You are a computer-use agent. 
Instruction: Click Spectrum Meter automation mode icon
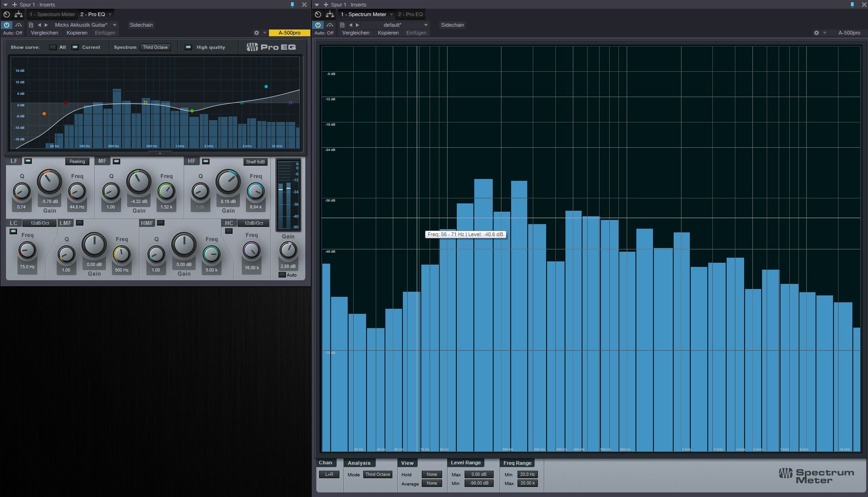tap(330, 25)
